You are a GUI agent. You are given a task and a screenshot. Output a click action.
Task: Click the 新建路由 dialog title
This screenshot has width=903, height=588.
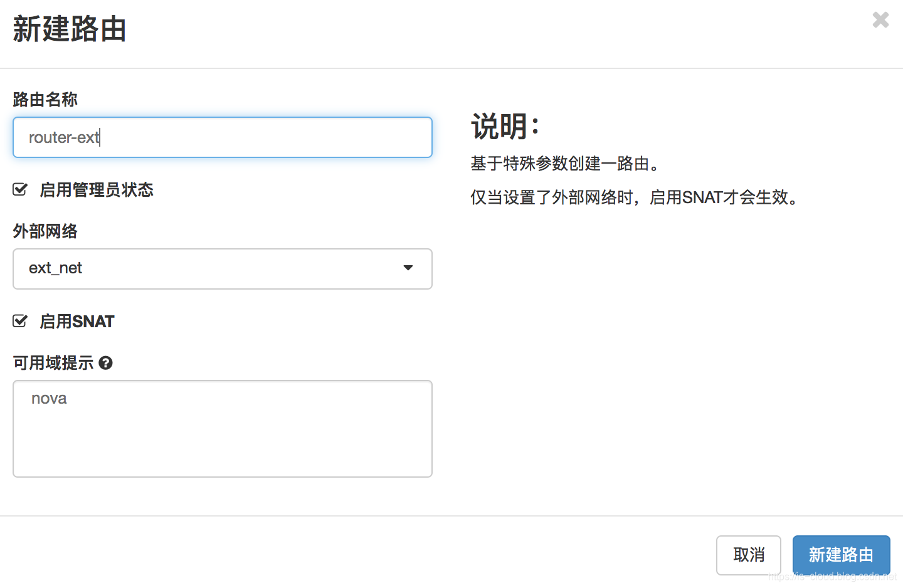click(70, 29)
